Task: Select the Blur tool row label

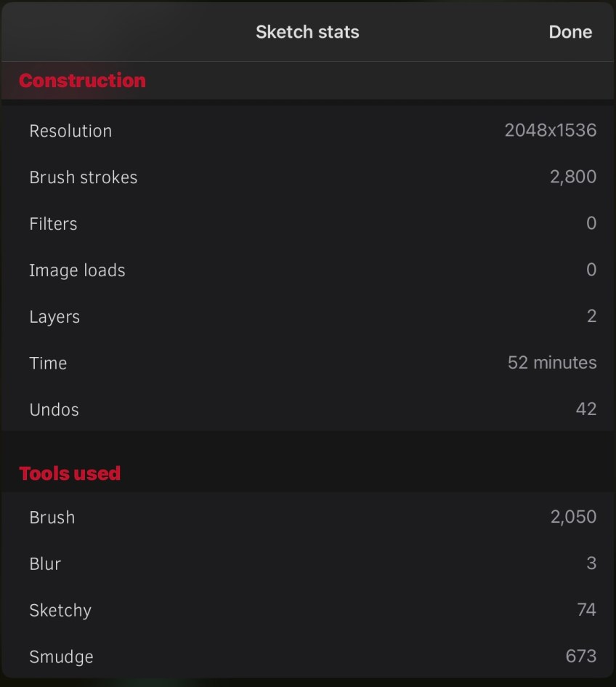Action: pos(45,564)
